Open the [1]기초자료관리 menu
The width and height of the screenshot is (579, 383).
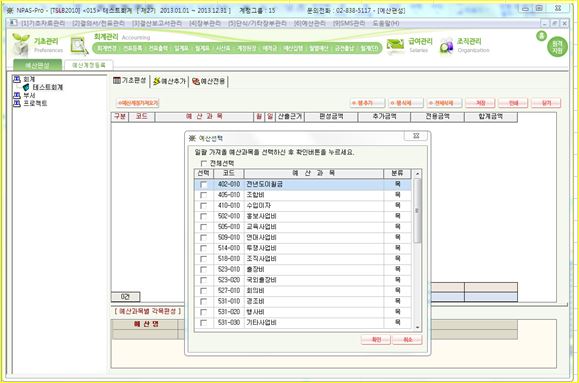tap(43, 23)
